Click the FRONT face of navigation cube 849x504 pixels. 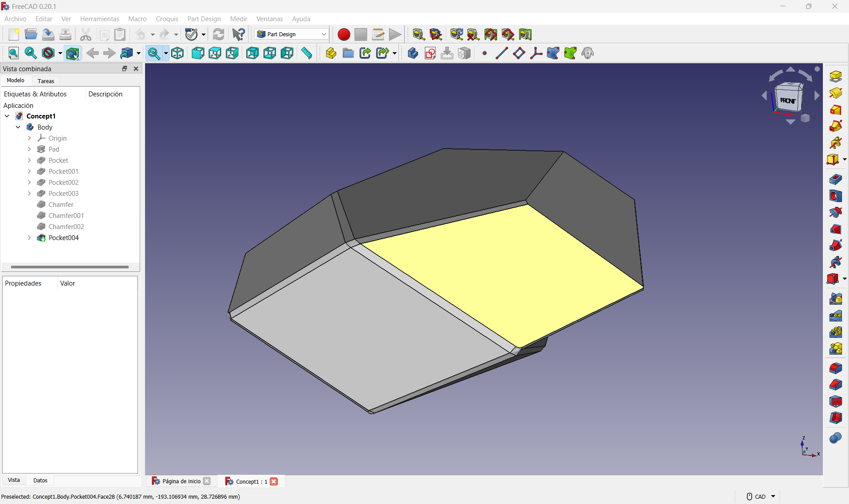pyautogui.click(x=788, y=101)
